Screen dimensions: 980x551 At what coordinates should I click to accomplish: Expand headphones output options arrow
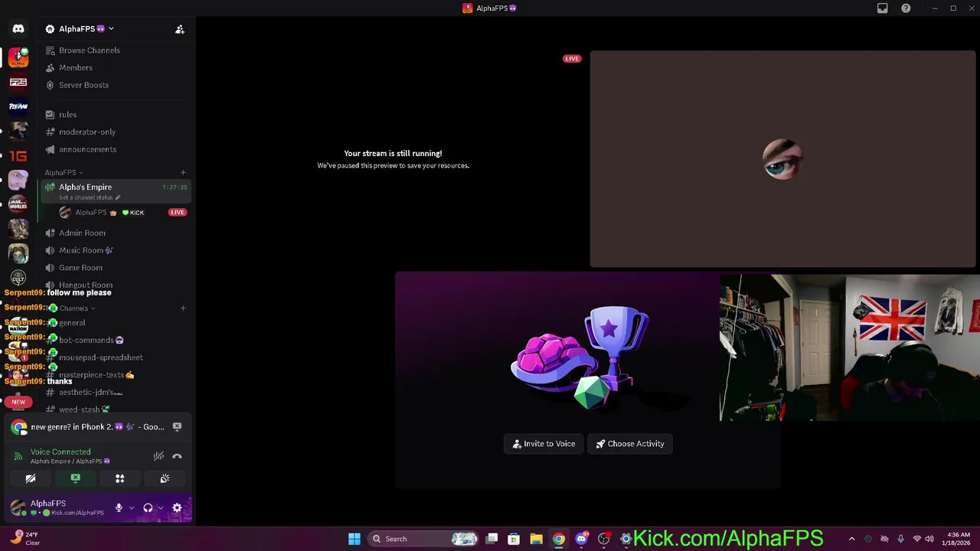tap(160, 507)
